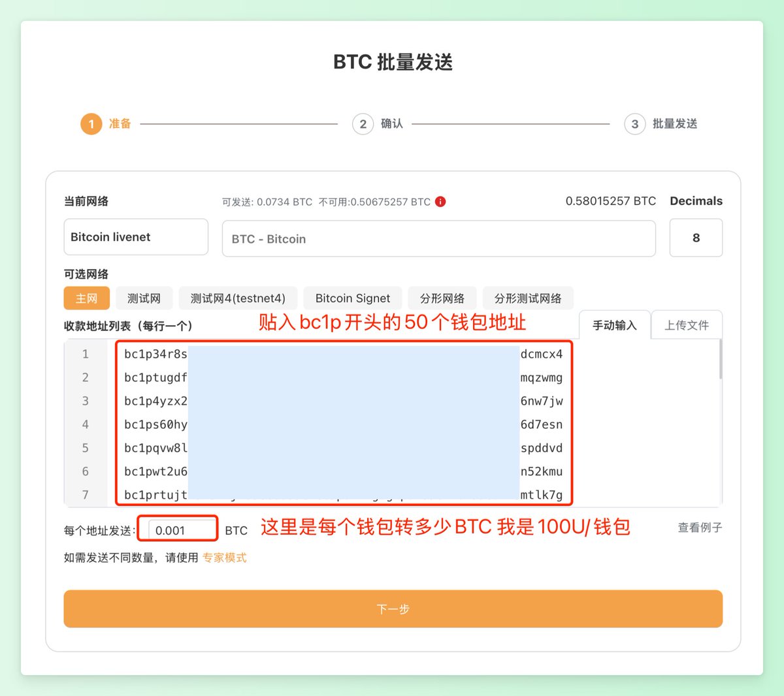Click address line starting bc1pwt2u6
Screen dimensions: 784x696
click(344, 471)
